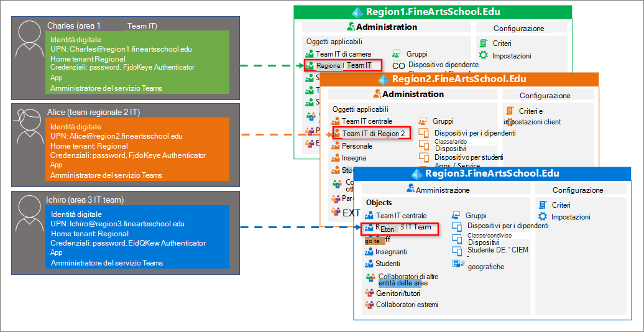Click the Collaboratori di altre entità icon

370,277
